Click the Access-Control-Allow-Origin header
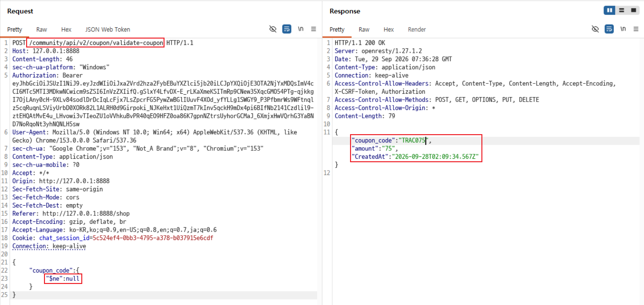The height and width of the screenshot is (305, 644). tap(385, 108)
